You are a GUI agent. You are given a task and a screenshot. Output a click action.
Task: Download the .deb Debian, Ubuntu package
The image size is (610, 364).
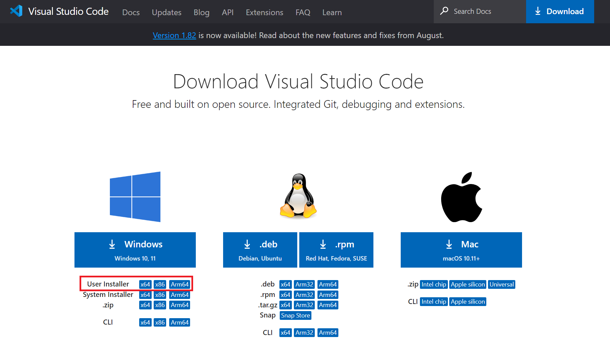[260, 250]
